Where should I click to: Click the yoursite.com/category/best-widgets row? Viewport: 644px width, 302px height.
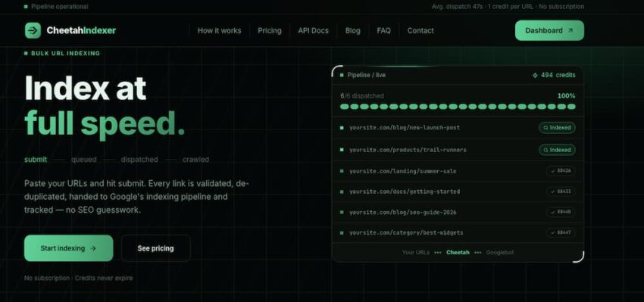(x=458, y=232)
